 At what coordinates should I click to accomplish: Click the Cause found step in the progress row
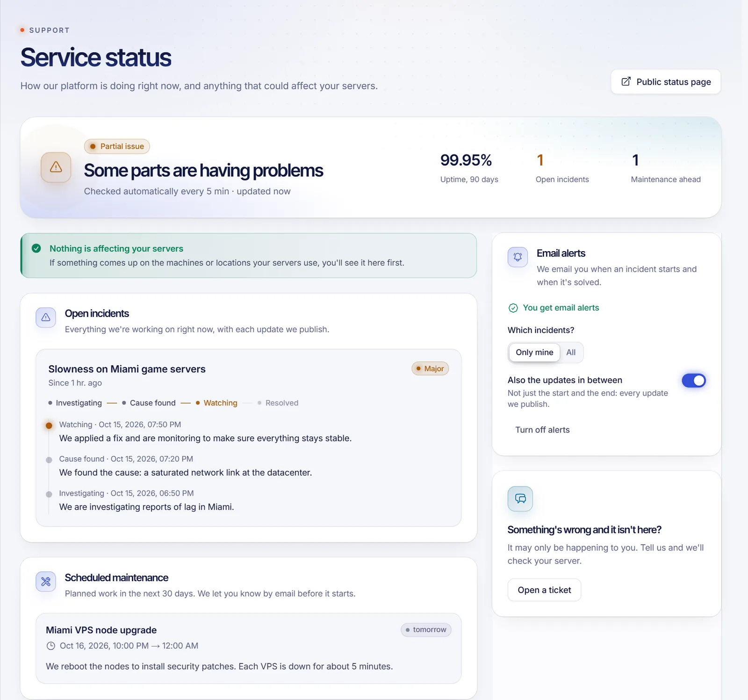pos(149,403)
